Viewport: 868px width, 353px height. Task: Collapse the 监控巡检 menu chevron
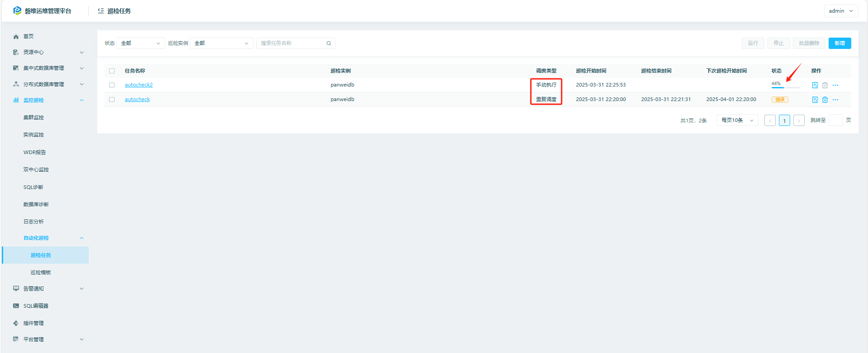82,100
